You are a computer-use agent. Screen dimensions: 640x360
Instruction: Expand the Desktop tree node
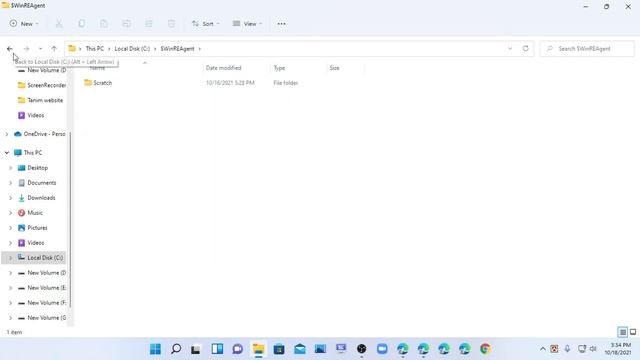(x=11, y=168)
